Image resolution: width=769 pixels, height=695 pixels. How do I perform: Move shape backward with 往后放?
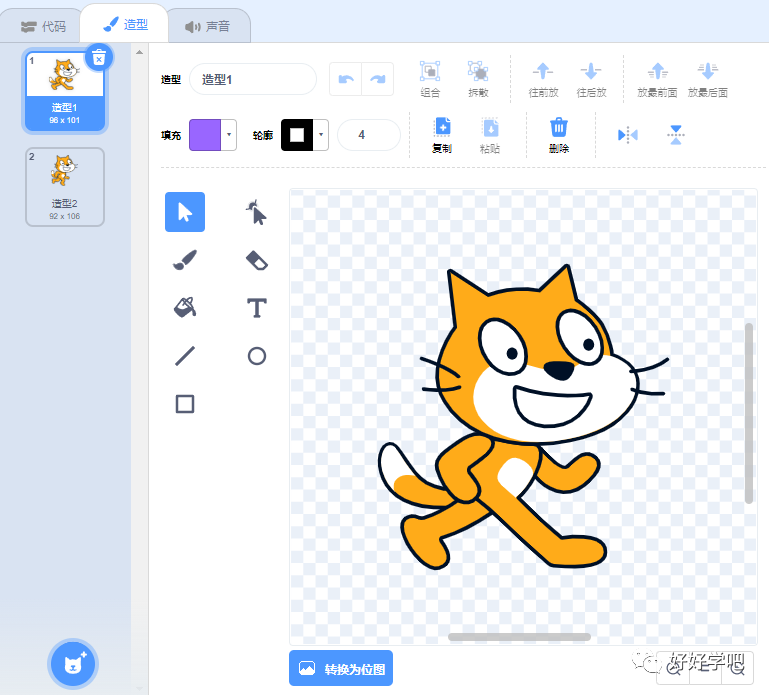[x=591, y=79]
